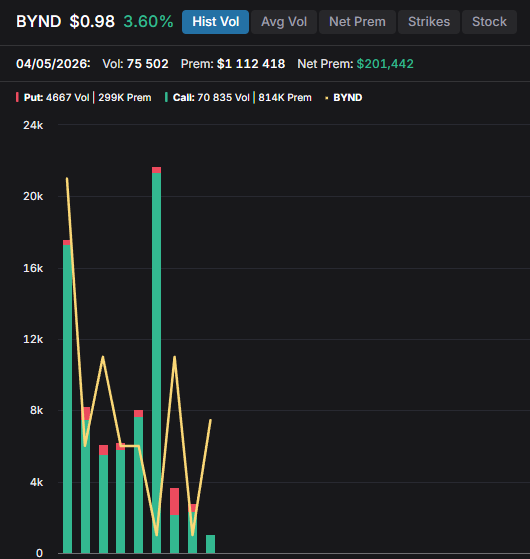Click the 814K Prem call value
The width and height of the screenshot is (530, 559).
pos(285,97)
